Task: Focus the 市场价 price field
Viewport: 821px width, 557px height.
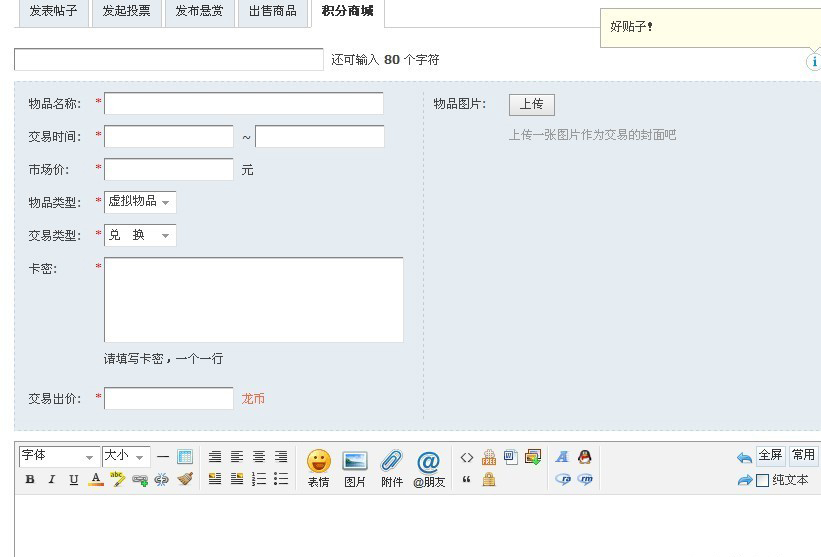Action: (169, 169)
